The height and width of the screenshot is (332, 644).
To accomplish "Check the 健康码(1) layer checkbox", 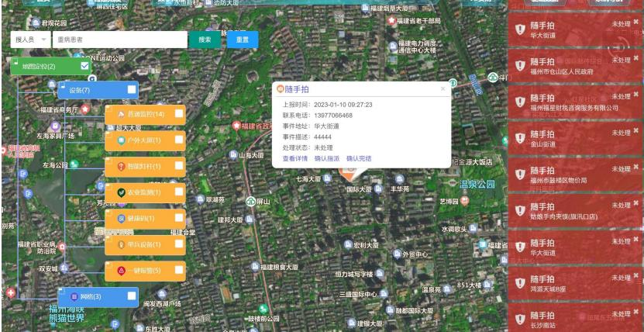I will tap(178, 219).
